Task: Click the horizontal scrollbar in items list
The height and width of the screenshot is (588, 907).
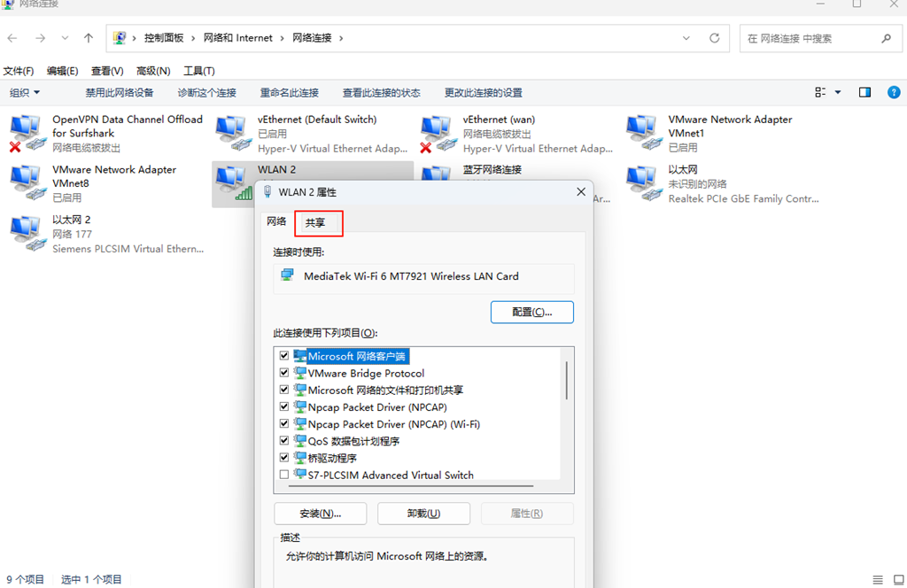Action: point(411,486)
